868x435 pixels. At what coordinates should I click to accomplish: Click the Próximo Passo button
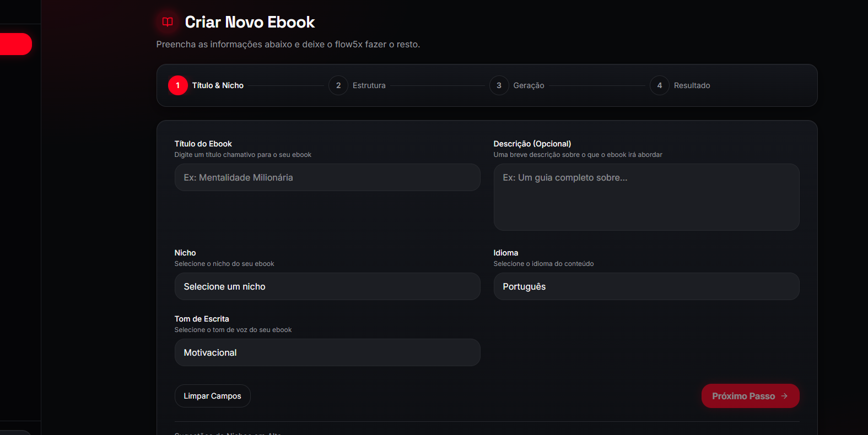point(750,396)
